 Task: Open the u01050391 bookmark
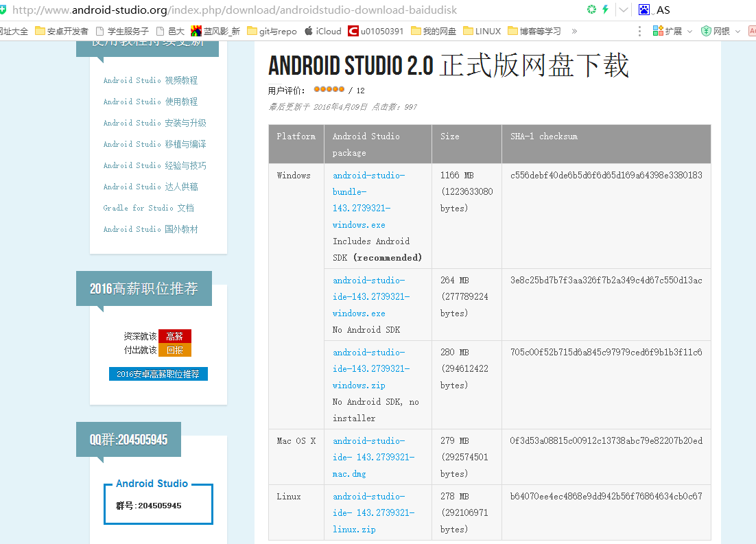pos(376,32)
